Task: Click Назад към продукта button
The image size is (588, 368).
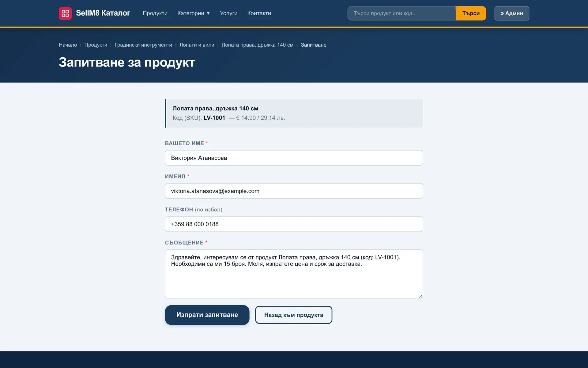Action: [294, 315]
